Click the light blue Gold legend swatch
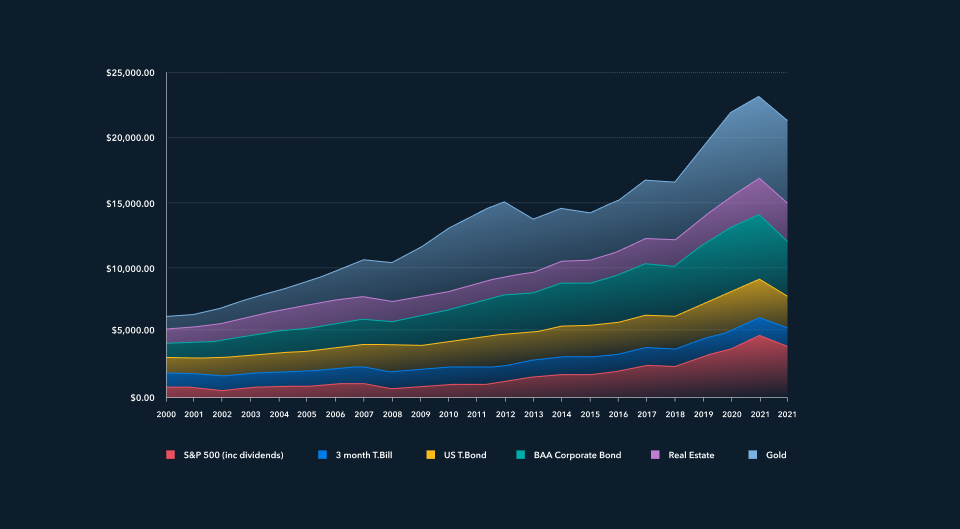960x529 pixels. (x=752, y=455)
